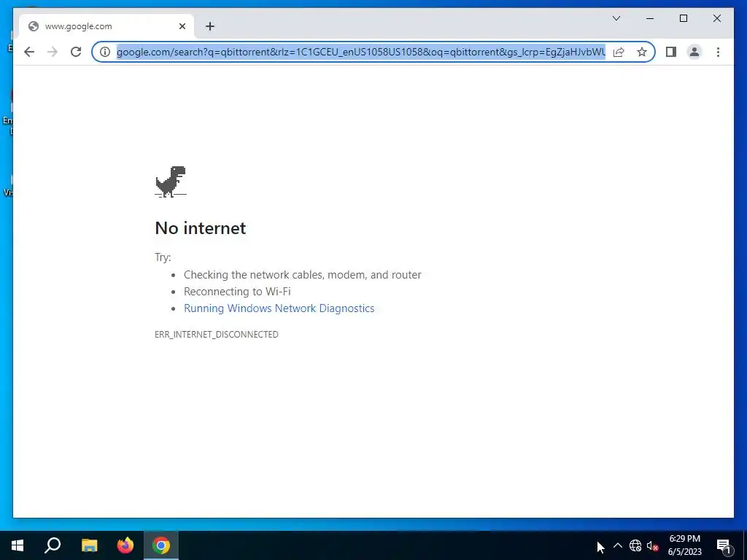
Task: Close the Chrome window
Action: (x=716, y=18)
